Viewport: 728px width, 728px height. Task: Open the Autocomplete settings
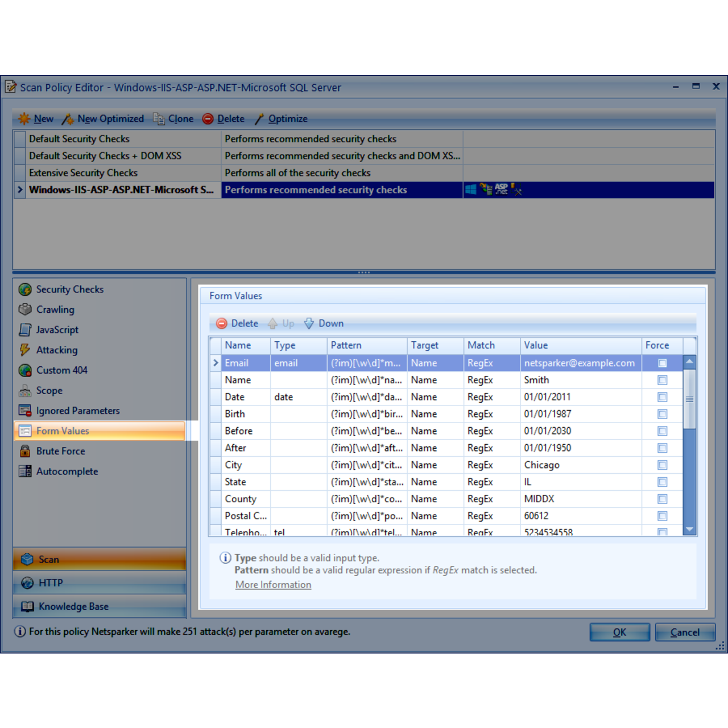pyautogui.click(x=67, y=471)
